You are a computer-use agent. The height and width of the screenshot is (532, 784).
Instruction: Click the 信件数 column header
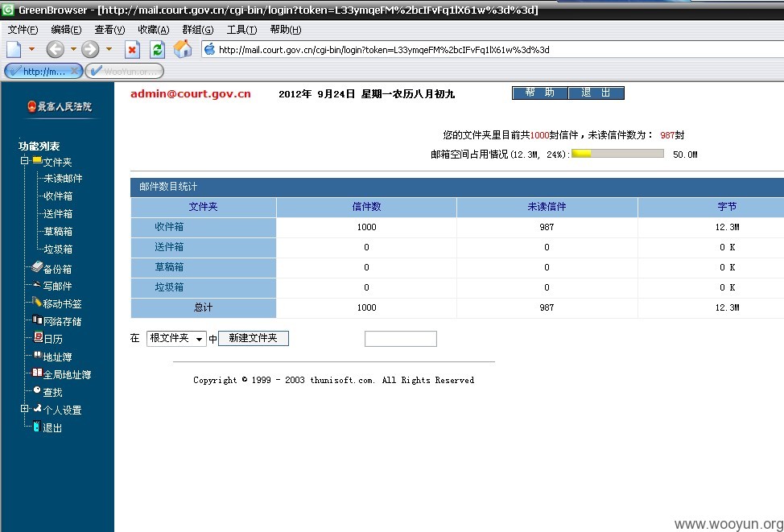(x=366, y=207)
